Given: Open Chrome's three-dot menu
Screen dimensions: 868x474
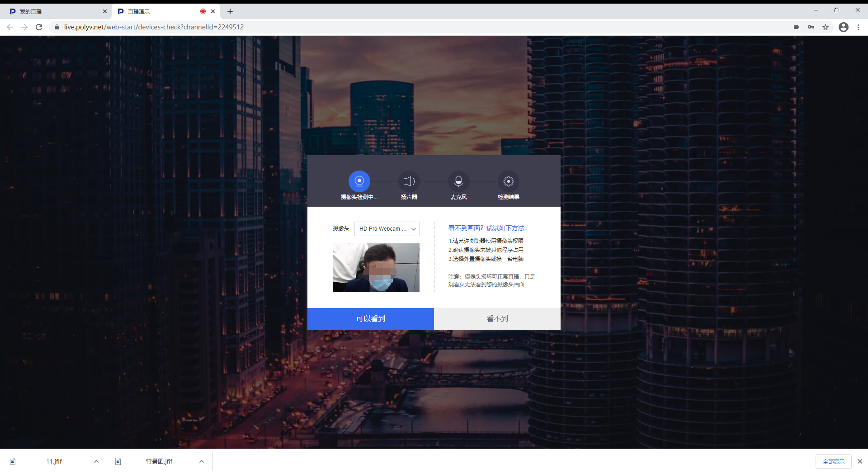Looking at the screenshot, I should coord(858,27).
